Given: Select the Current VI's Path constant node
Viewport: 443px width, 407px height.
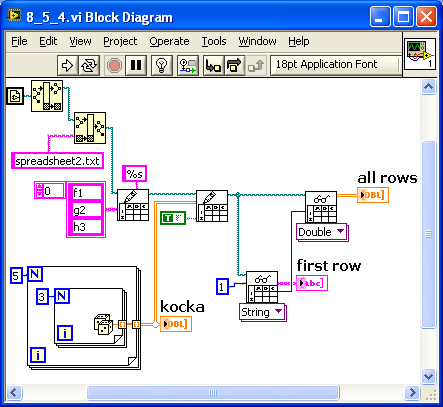Looking at the screenshot, I should (x=15, y=96).
